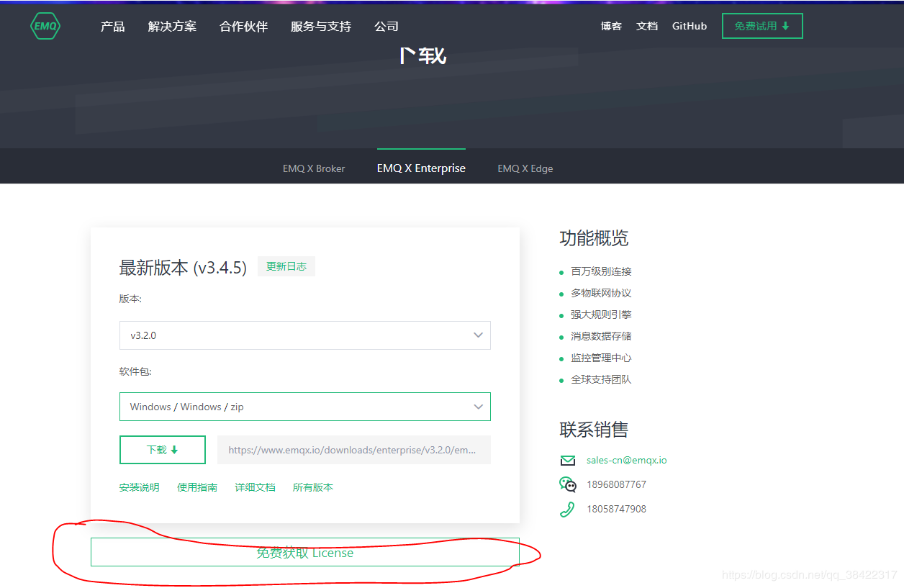Click the GitHub navigation link
Screen dimensions: 904x588
[689, 26]
